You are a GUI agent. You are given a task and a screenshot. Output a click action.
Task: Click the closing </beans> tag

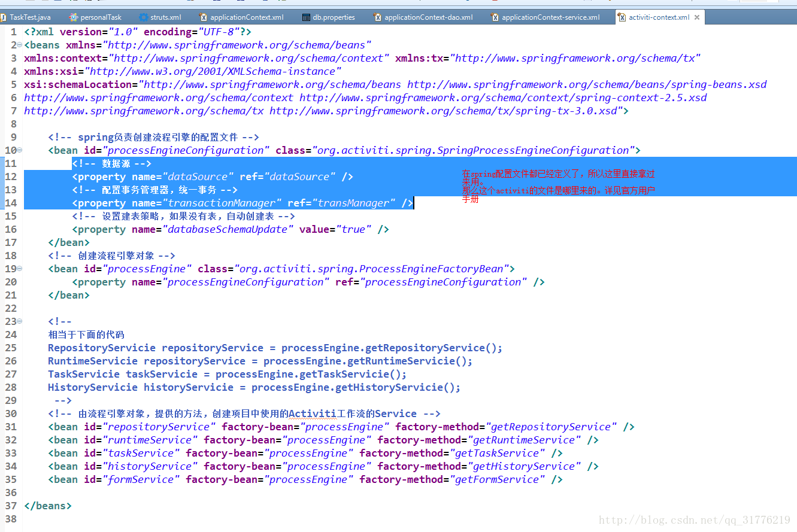48,506
